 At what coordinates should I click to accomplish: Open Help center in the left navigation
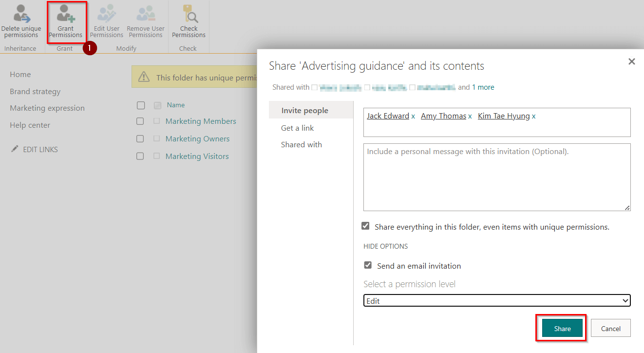pyautogui.click(x=30, y=125)
